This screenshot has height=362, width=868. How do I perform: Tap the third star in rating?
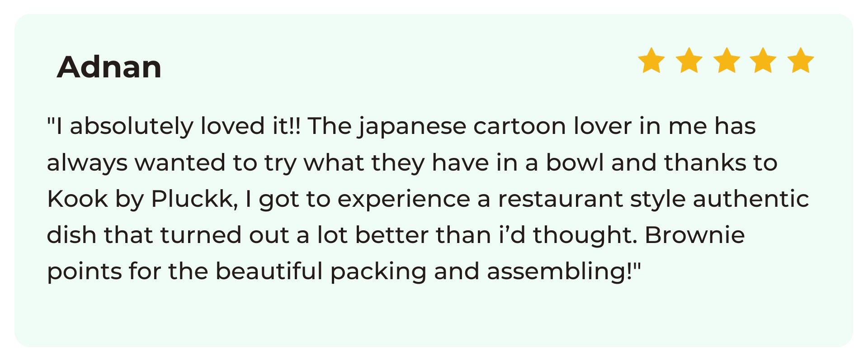pyautogui.click(x=726, y=60)
